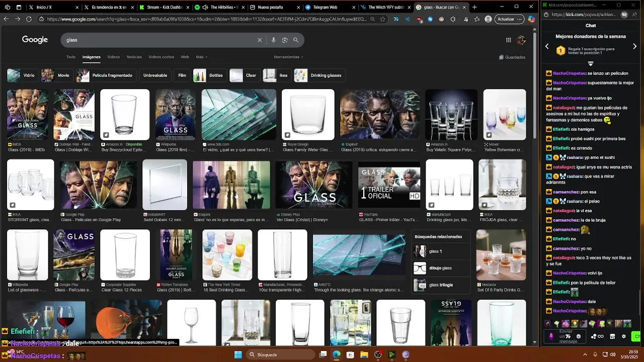Viewport: 644px width, 362px height.
Task: Filter images by Película fragmentada chip
Action: (x=105, y=75)
